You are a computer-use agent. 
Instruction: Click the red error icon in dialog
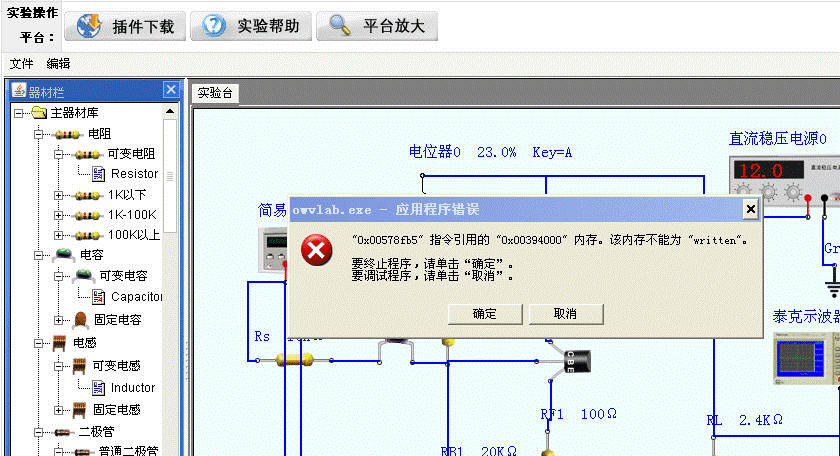click(318, 249)
